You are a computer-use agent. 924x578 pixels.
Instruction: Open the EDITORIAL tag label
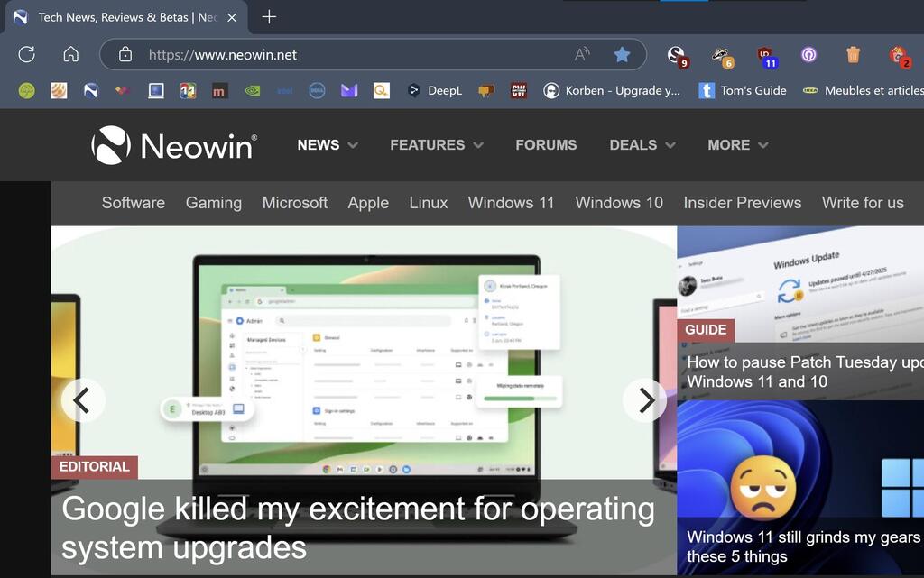[x=94, y=467]
